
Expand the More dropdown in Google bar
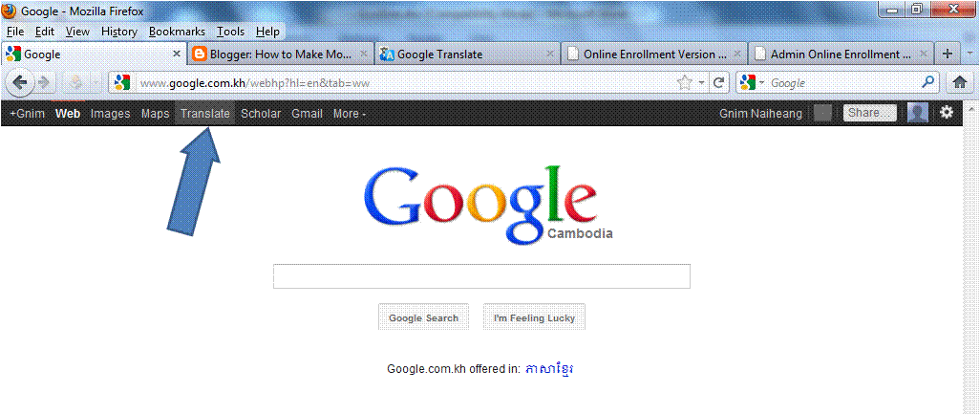coord(350,114)
